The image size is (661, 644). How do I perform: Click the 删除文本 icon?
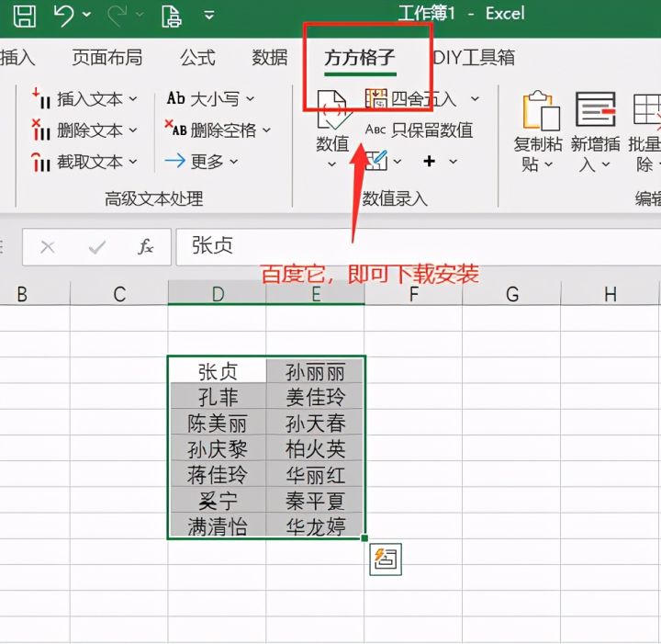(41, 130)
